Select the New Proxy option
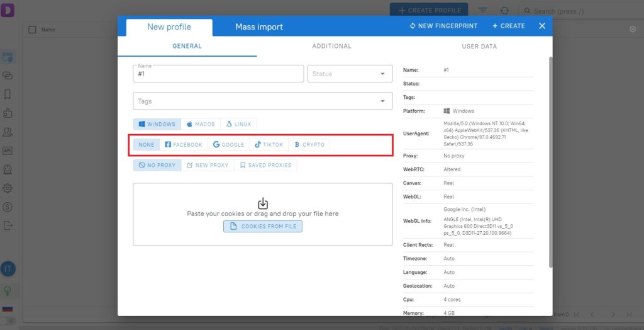Screen dimensions: 644x330 208,166
